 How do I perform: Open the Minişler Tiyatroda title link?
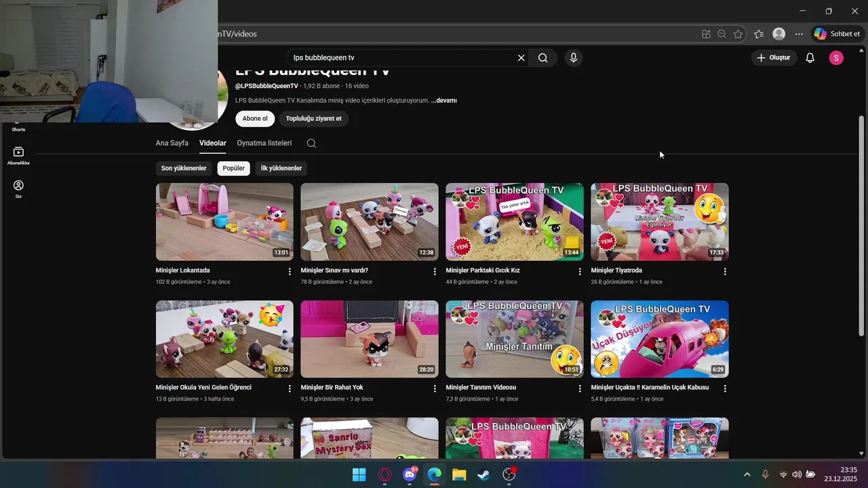616,270
